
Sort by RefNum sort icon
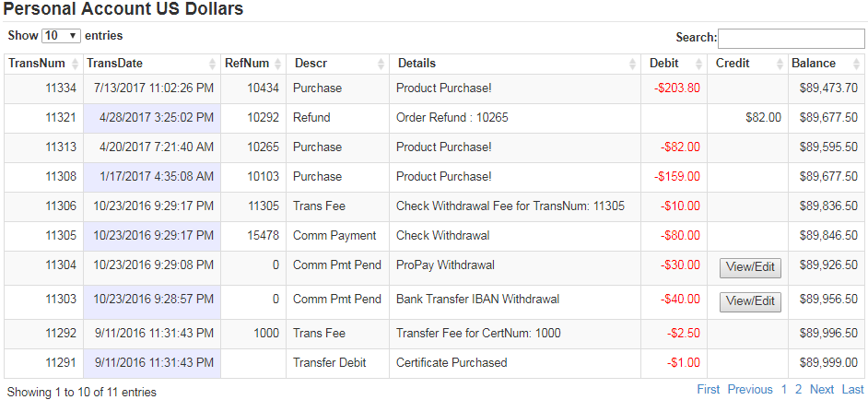[x=278, y=65]
